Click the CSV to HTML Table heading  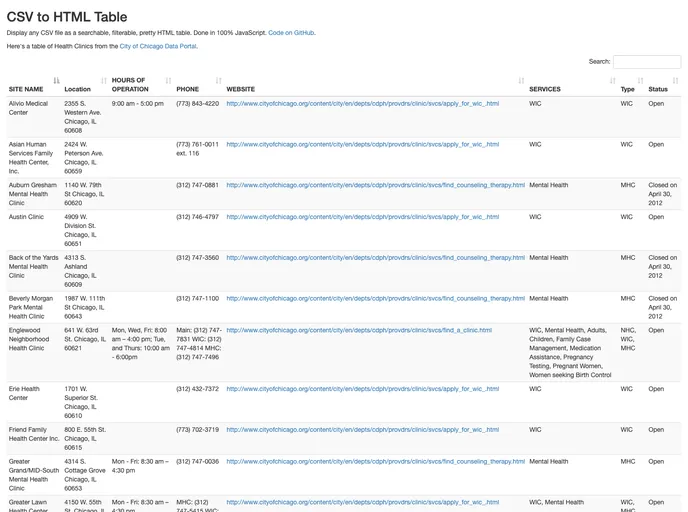click(67, 17)
